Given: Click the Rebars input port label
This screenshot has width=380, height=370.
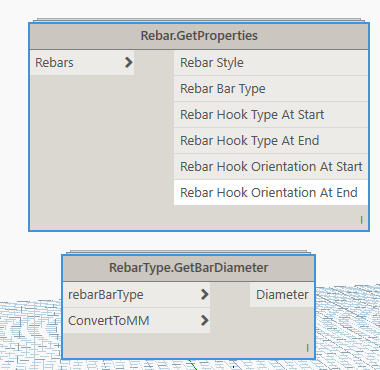Looking at the screenshot, I should pyautogui.click(x=54, y=63).
